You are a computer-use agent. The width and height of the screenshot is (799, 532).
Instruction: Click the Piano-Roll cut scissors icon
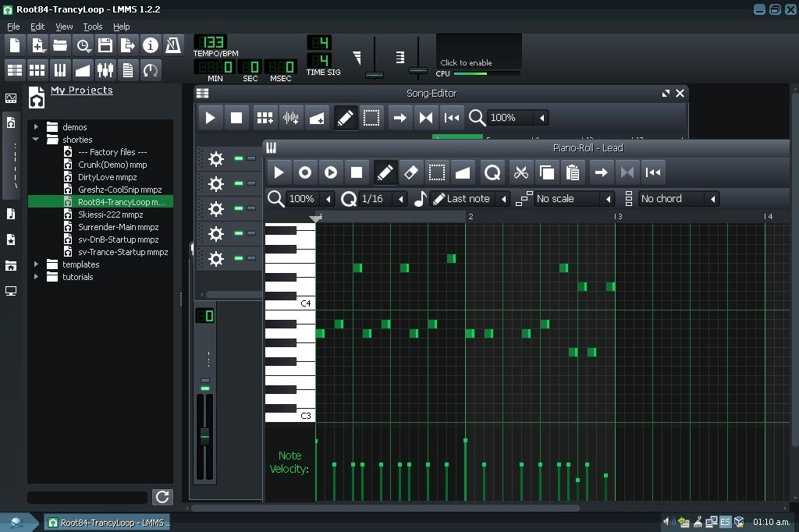click(520, 172)
